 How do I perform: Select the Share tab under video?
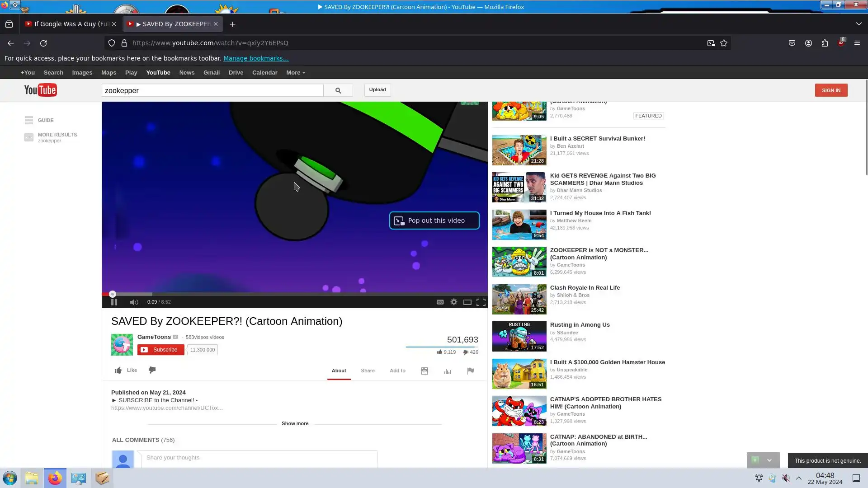point(368,371)
